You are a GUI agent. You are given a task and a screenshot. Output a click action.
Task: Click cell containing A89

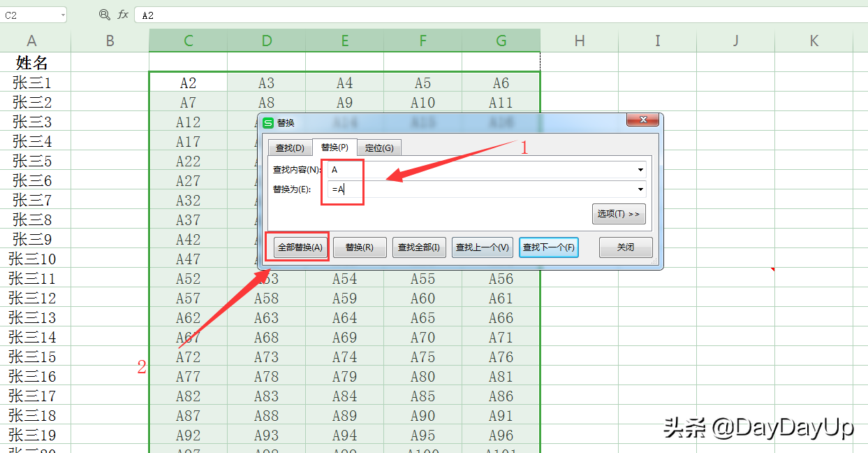tap(344, 415)
